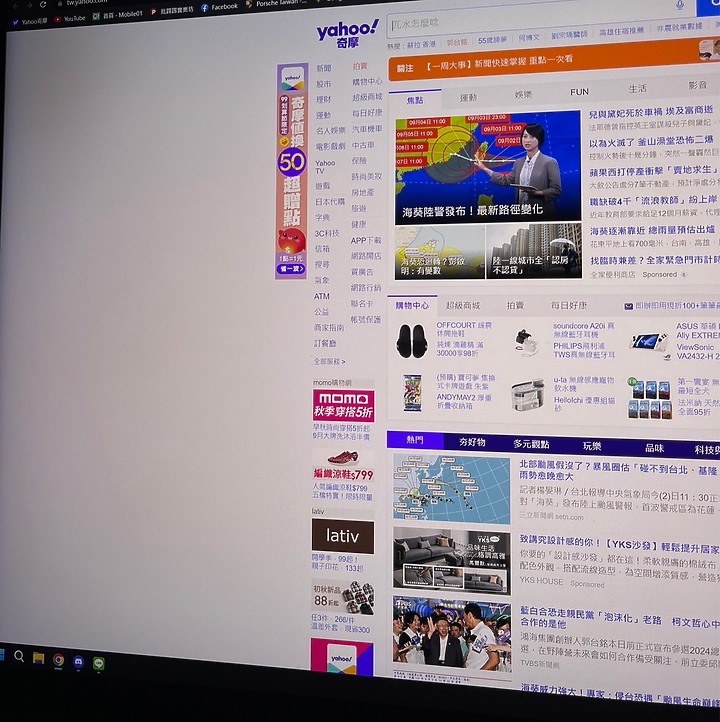The image size is (720, 722).
Task: Open File Explorer from the taskbar
Action: [x=38, y=658]
